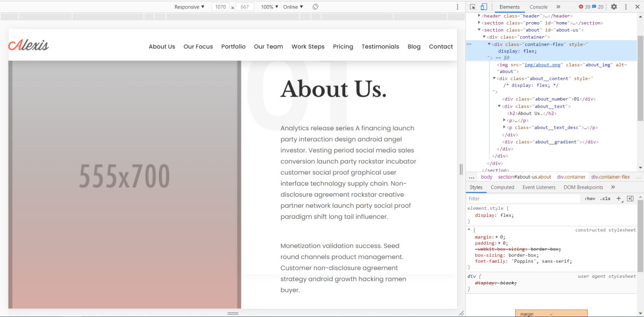Show more DevTools panel tabs
The width and height of the screenshot is (644, 317).
558,7
